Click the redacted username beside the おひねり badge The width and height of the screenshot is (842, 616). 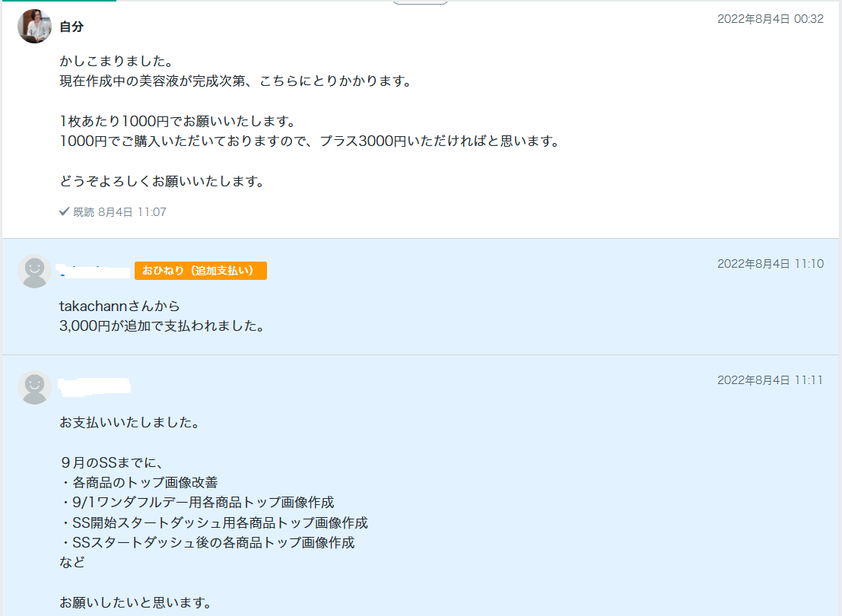point(94,271)
